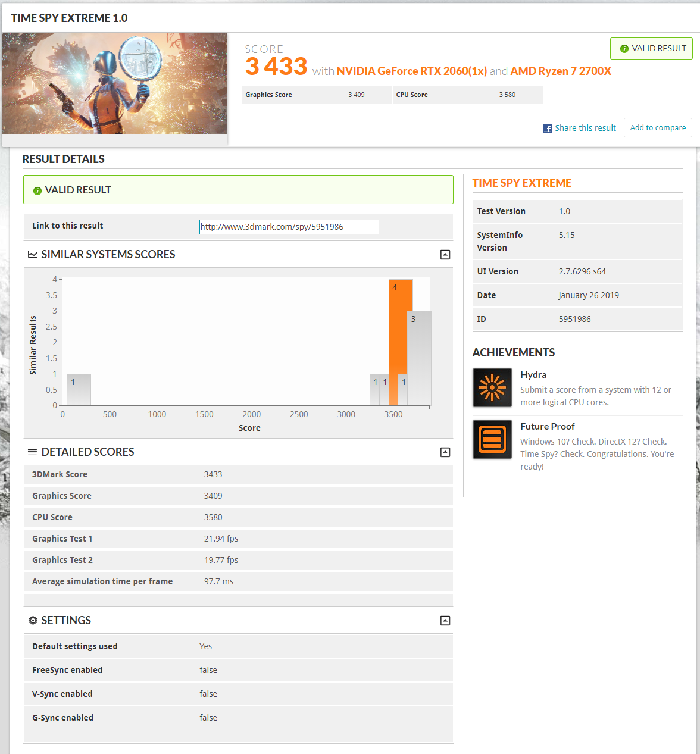Open the AMD Ryzen 7 2700X link

tap(560, 71)
